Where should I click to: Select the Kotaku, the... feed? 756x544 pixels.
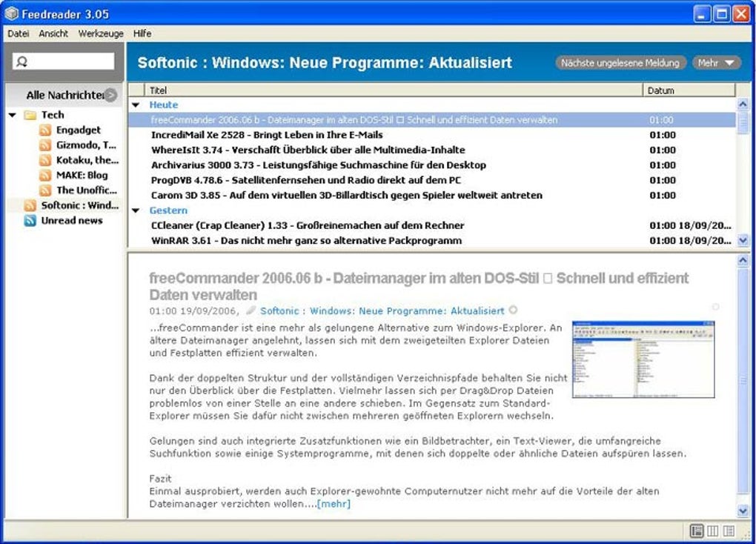point(87,160)
